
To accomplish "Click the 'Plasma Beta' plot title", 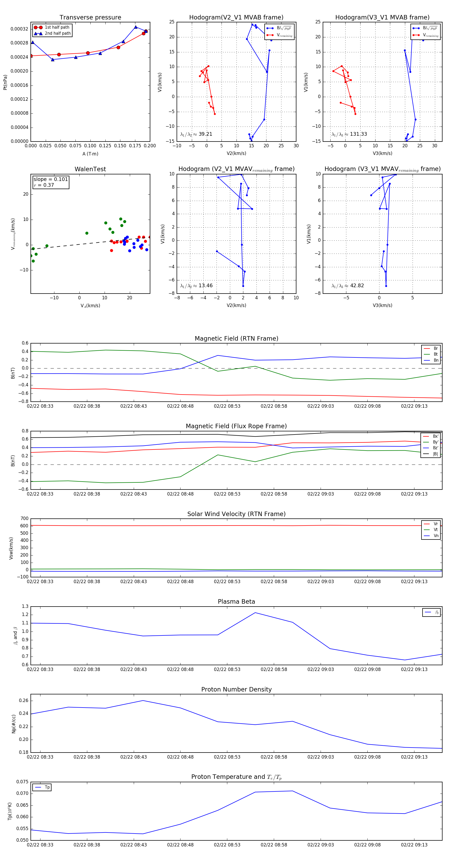I will 236,602.
